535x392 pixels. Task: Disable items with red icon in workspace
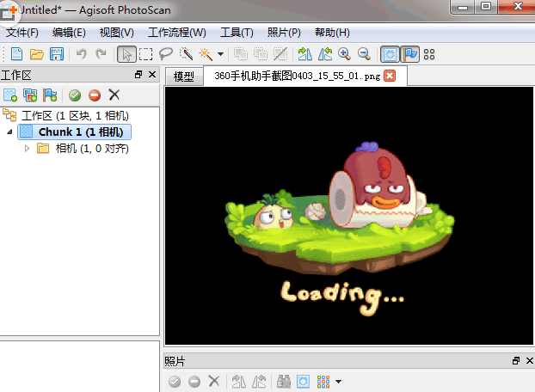click(x=95, y=95)
